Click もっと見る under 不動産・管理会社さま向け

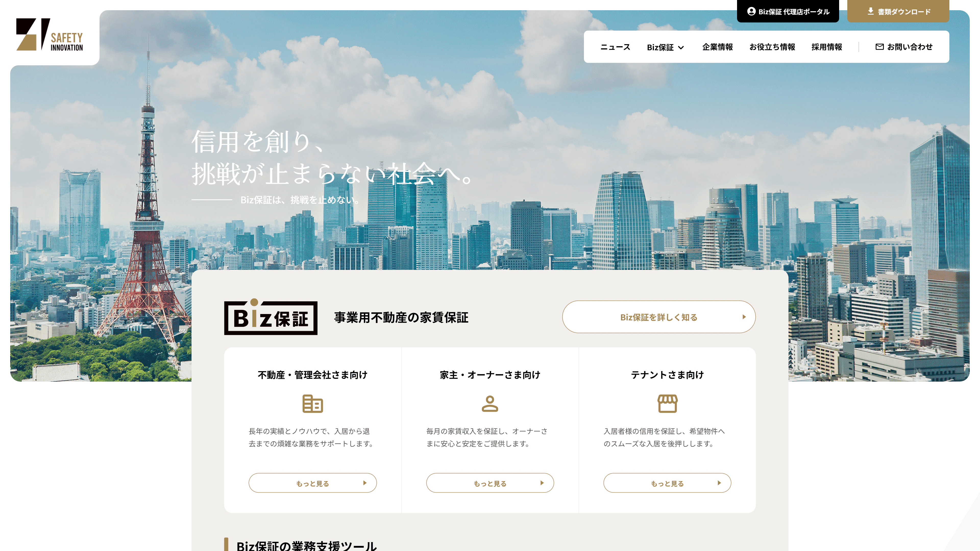312,483
